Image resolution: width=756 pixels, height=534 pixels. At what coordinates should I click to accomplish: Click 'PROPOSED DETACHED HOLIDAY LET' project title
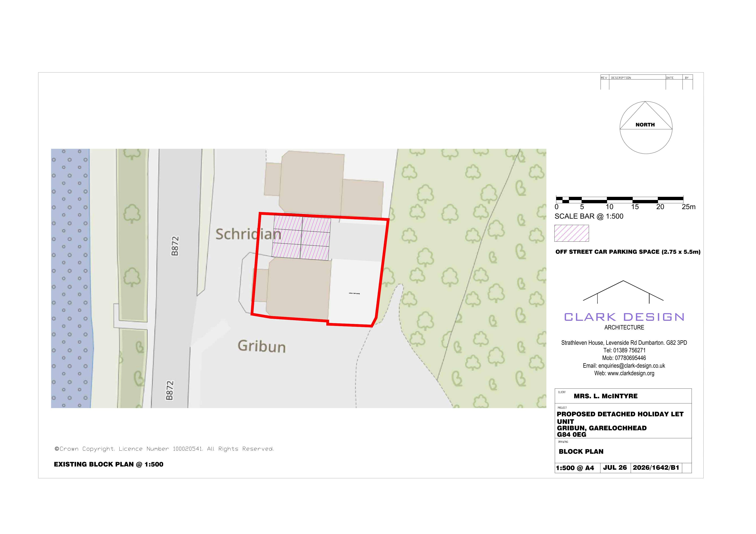620,415
